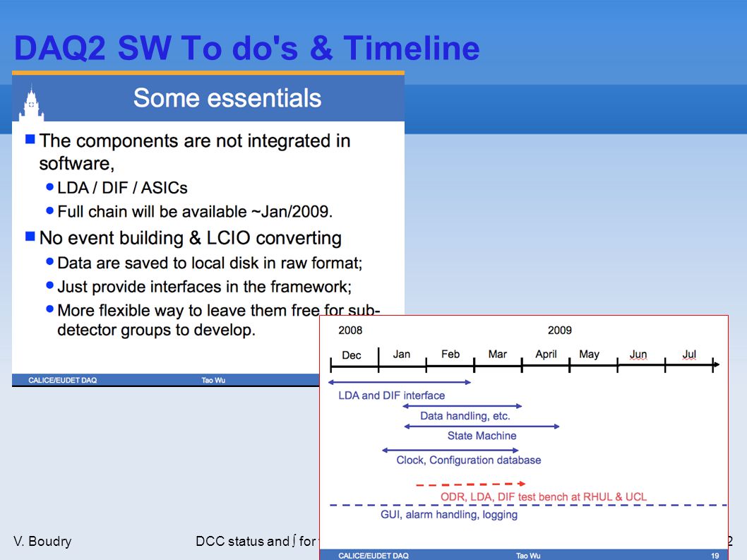Click 'CALICE/EUDET DAQ' in timeline slide footer
The width and height of the screenshot is (747, 560).
click(x=373, y=556)
